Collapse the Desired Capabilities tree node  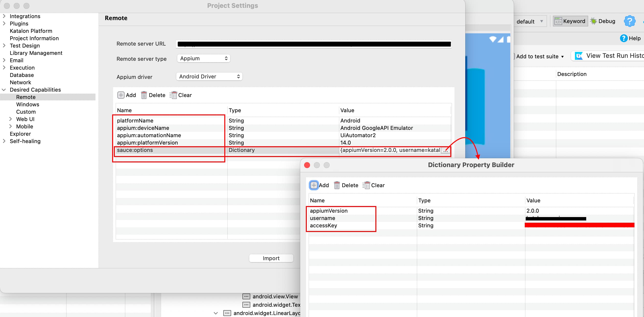click(4, 90)
